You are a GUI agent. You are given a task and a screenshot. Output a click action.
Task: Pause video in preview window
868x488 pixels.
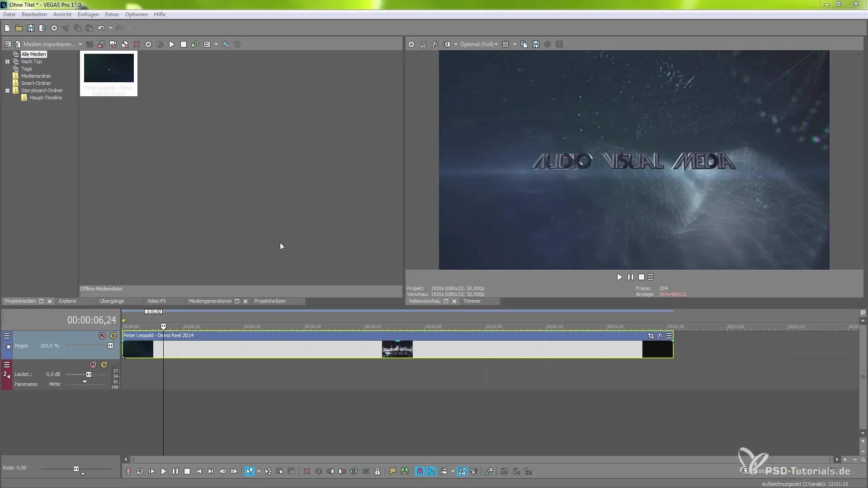pos(631,277)
